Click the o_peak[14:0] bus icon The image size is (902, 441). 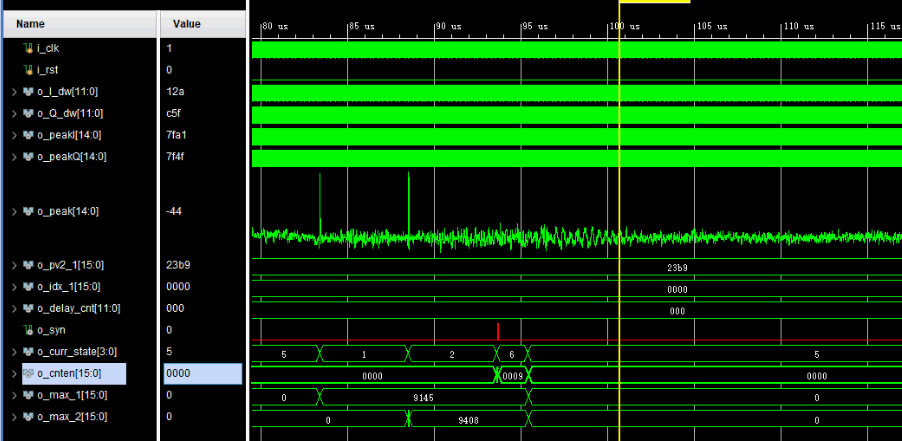pyautogui.click(x=28, y=211)
